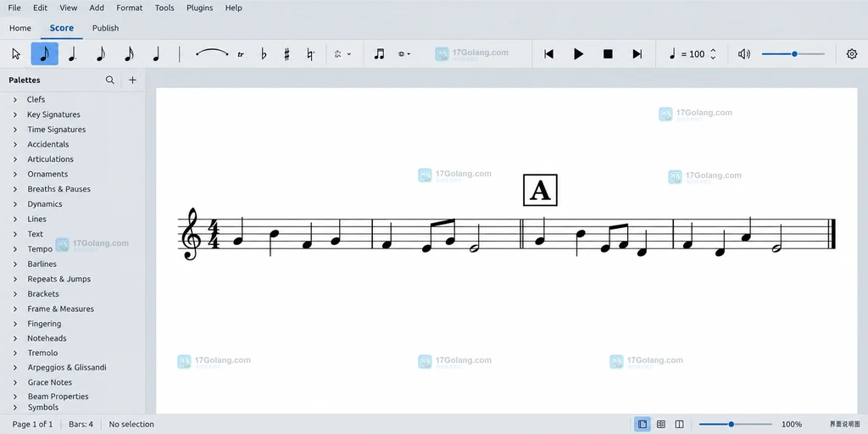This screenshot has height=434, width=868.
Task: Select the 4/4 time signature
Action: coord(213,234)
